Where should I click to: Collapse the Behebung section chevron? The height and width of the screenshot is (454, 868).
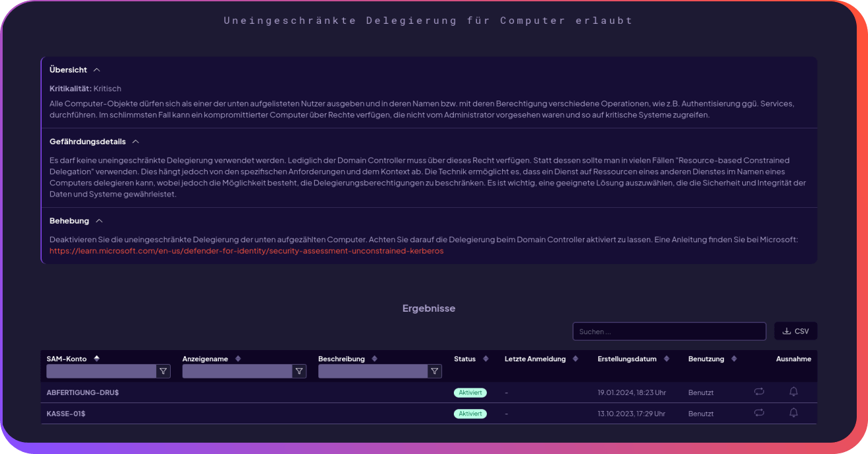pos(99,221)
